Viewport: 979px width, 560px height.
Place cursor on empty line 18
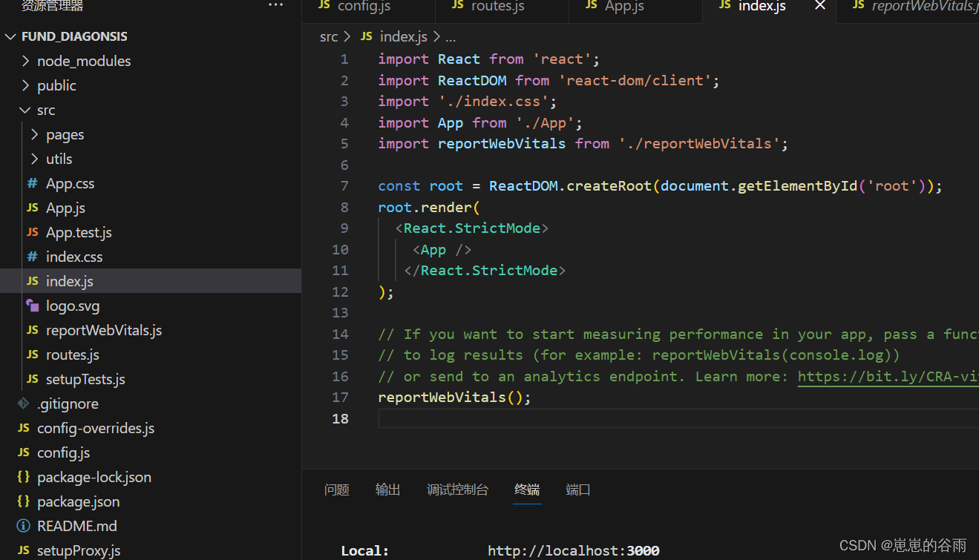click(678, 418)
